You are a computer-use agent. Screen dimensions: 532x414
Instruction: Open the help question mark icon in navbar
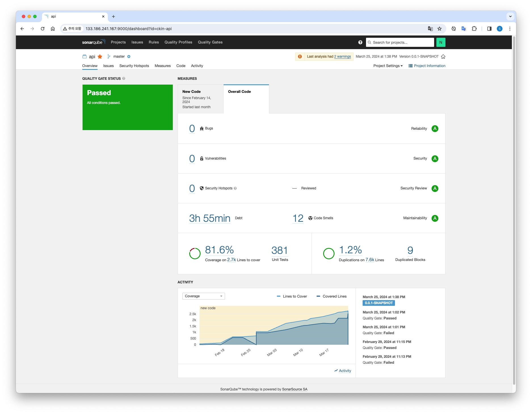click(360, 42)
